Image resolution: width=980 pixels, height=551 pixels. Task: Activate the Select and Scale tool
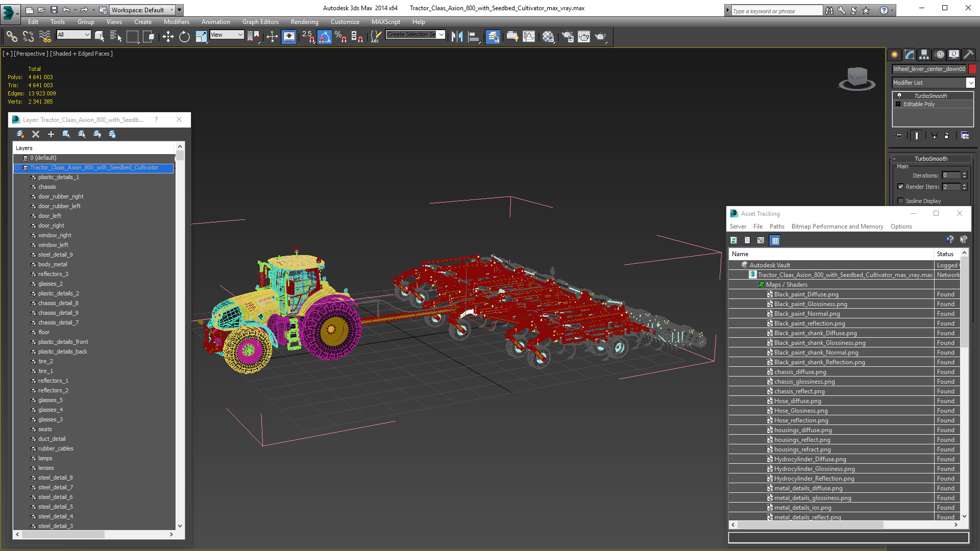[201, 36]
